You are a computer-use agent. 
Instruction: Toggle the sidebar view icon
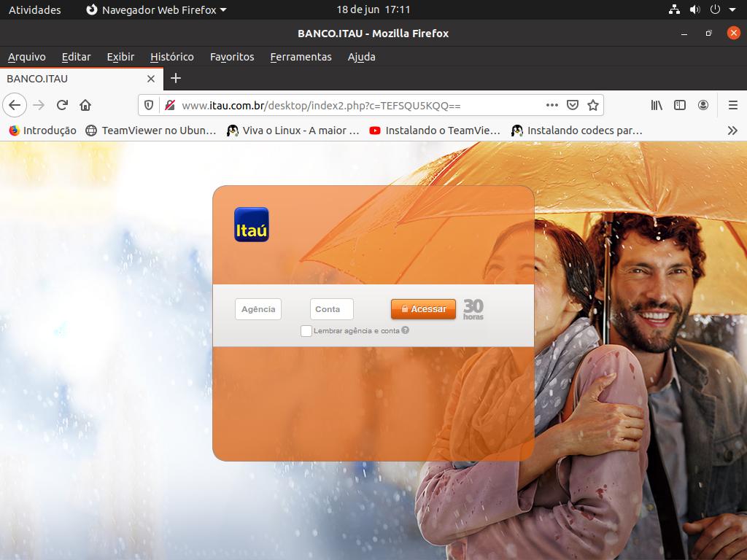pyautogui.click(x=680, y=105)
